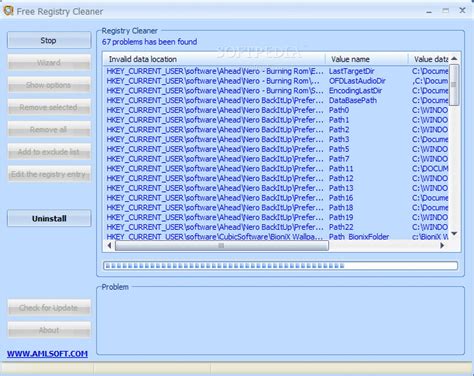Click the vertical scrollbar up arrow
This screenshot has width=474, height=376.
pos(454,58)
